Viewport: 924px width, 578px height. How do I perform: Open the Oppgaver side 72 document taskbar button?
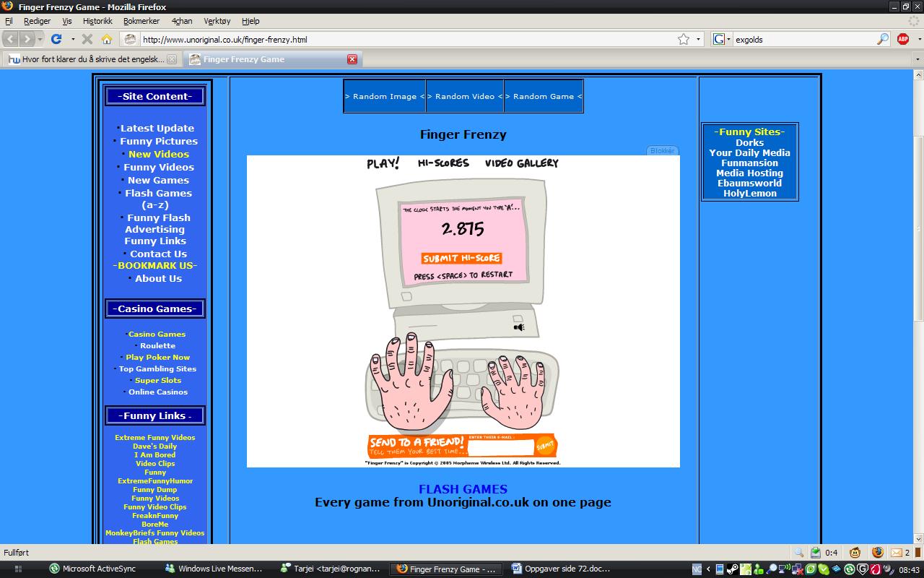(561, 569)
